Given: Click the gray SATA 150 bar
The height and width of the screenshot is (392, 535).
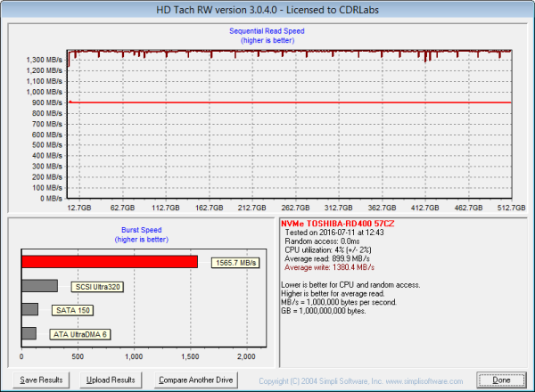Looking at the screenshot, I should pyautogui.click(x=29, y=309).
